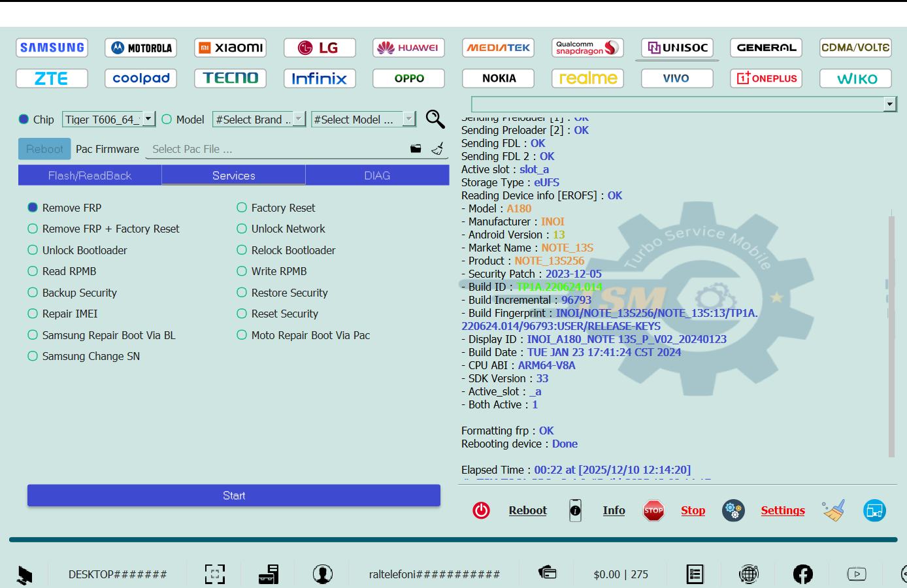Select the Qualcomm Snapdragon logo
Screen dimensions: 907x588
point(587,48)
